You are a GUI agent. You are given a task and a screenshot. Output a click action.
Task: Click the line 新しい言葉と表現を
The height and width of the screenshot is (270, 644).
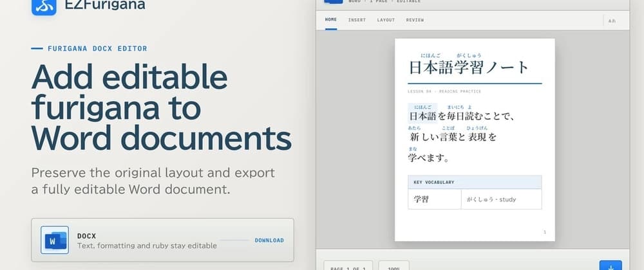(452, 137)
